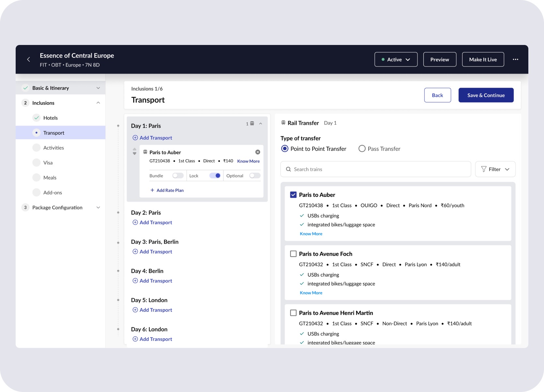The width and height of the screenshot is (544, 392).
Task: Click Add Transport for Day 5: London
Action: [152, 310]
